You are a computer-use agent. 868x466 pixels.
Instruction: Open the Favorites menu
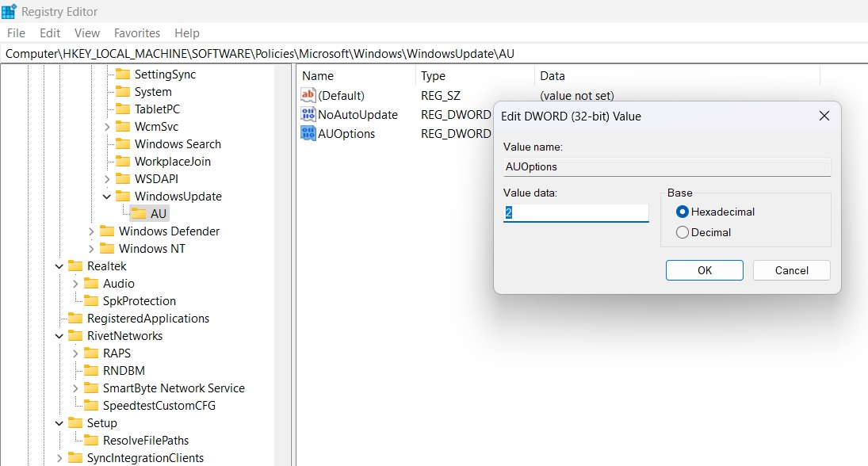point(137,32)
